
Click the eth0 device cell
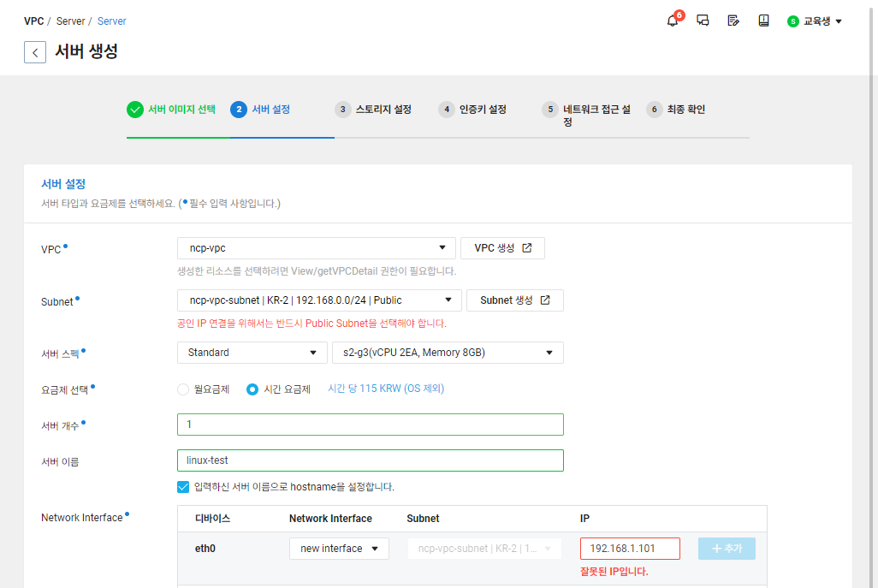pos(205,549)
